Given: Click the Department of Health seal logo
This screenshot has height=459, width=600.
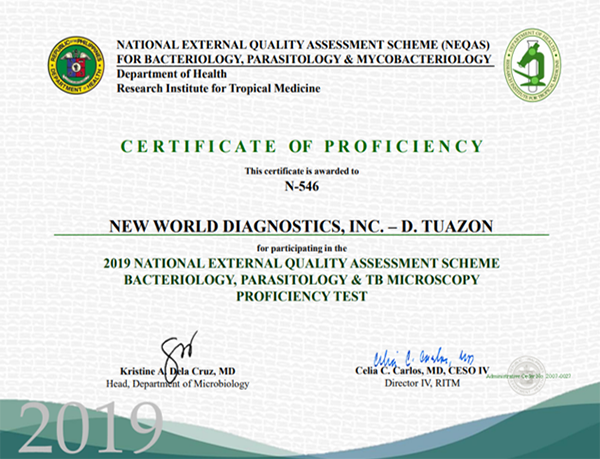Looking at the screenshot, I should pos(77,65).
